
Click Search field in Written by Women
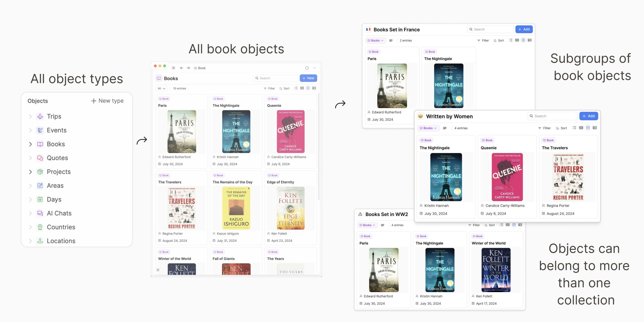[x=553, y=116]
